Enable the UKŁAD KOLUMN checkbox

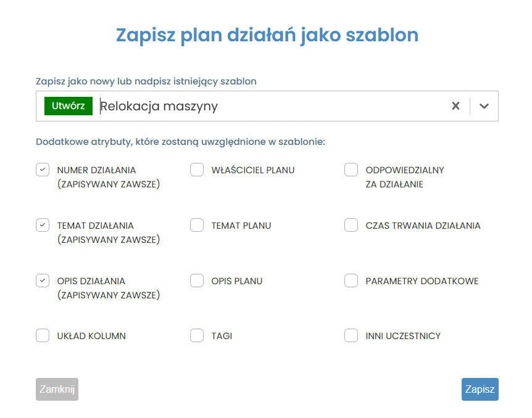click(43, 336)
